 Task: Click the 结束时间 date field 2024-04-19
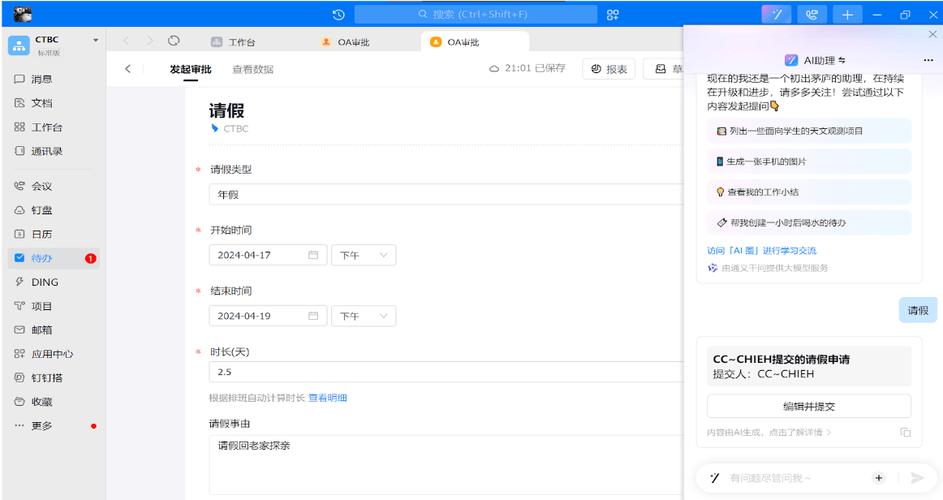point(268,316)
